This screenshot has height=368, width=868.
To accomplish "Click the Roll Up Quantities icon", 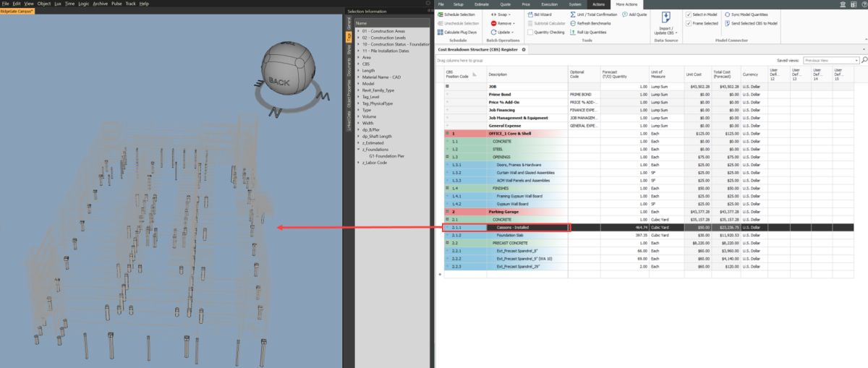I will (573, 33).
